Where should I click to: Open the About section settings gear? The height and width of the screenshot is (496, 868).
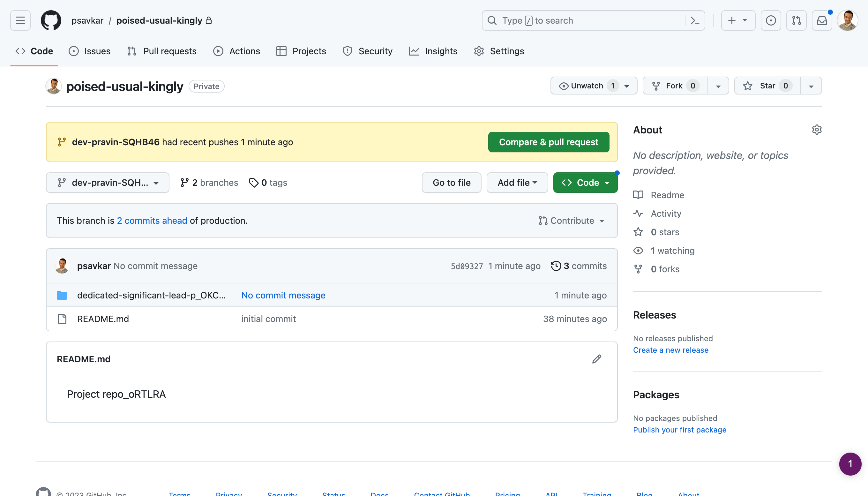click(817, 130)
